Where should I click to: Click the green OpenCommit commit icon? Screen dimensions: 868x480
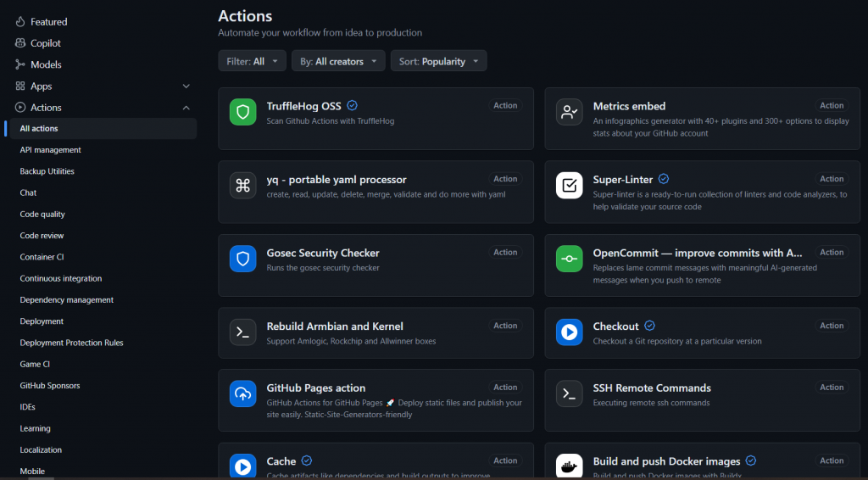[569, 259]
